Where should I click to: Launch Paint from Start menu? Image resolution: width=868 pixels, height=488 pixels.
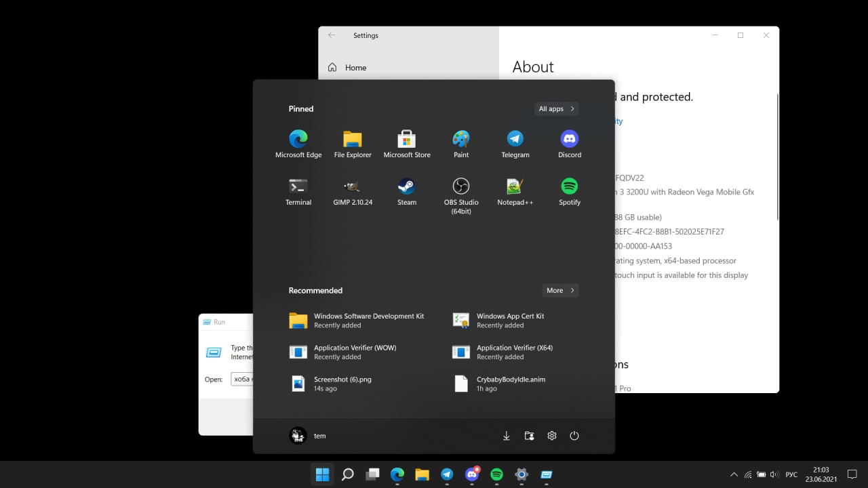click(x=461, y=144)
